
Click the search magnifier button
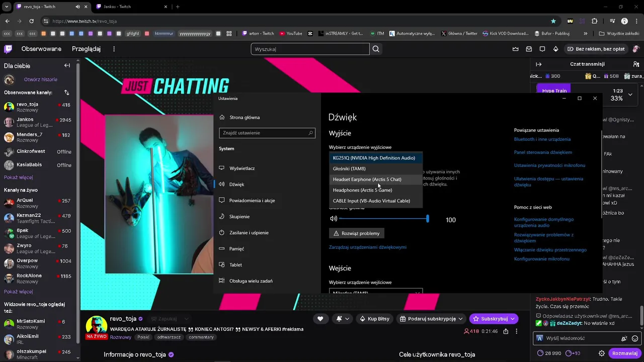[x=376, y=49]
